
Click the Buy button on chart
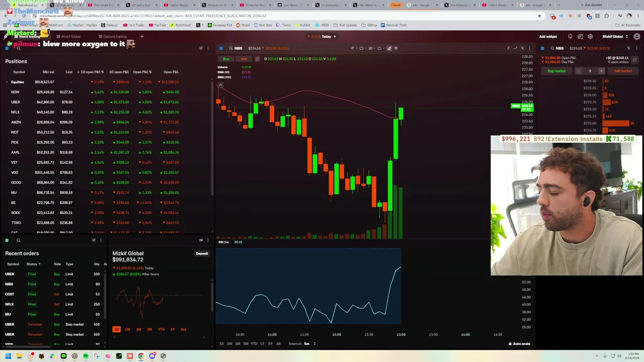click(x=226, y=59)
